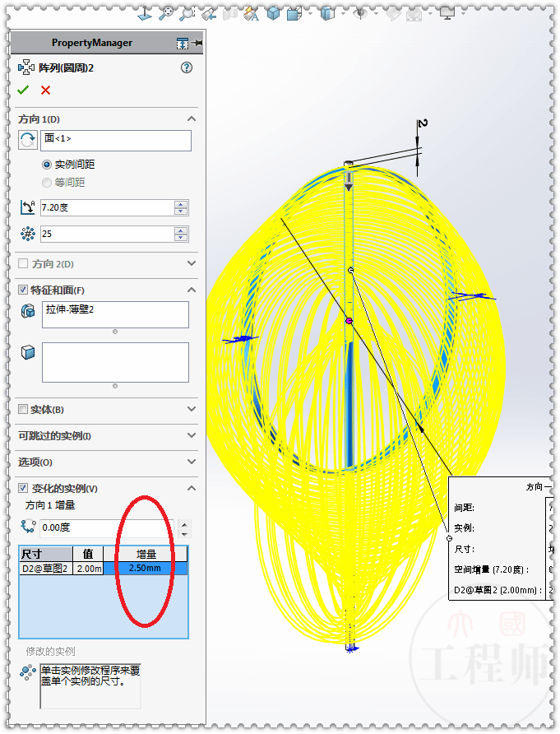Image resolution: width=560 pixels, height=734 pixels.
Task: Click the Edit Appearance icon
Action: coord(393,15)
